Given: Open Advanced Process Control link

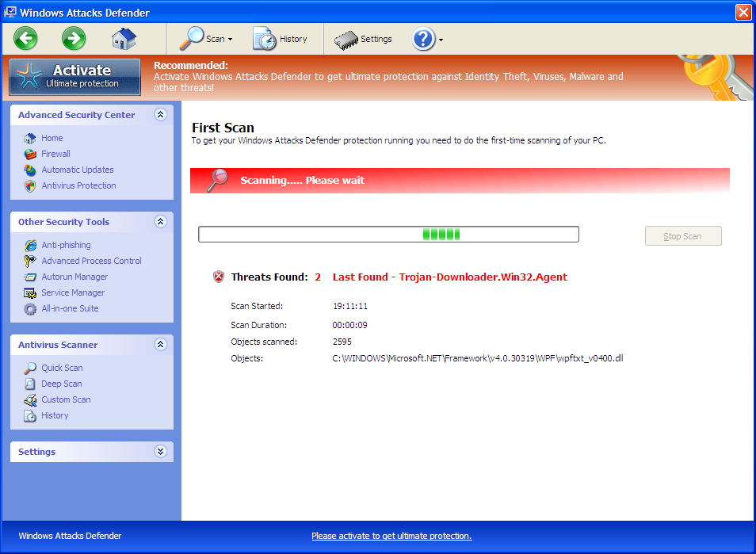Looking at the screenshot, I should [x=92, y=261].
